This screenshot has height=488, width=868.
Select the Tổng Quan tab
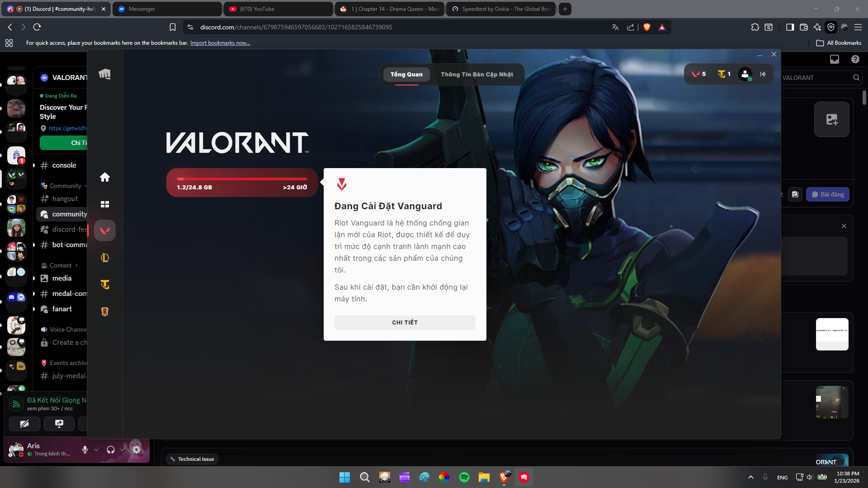406,75
